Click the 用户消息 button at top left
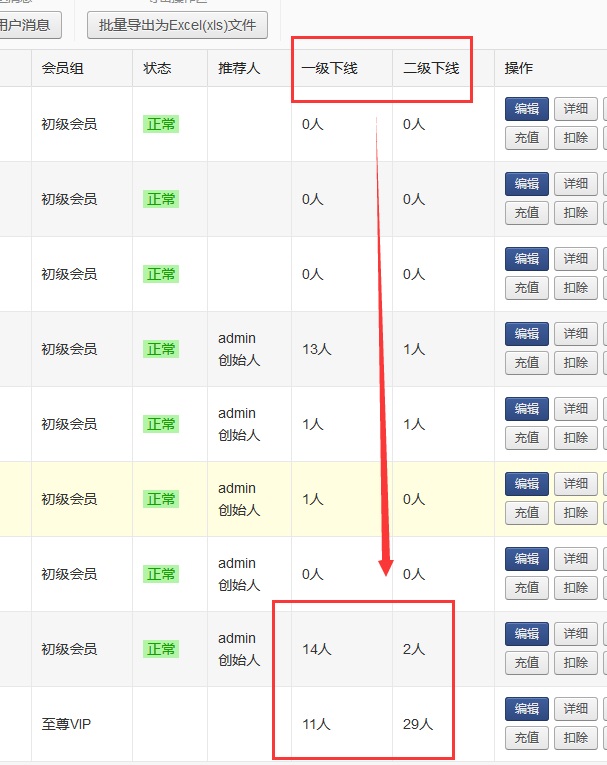This screenshot has width=607, height=765. click(x=30, y=25)
